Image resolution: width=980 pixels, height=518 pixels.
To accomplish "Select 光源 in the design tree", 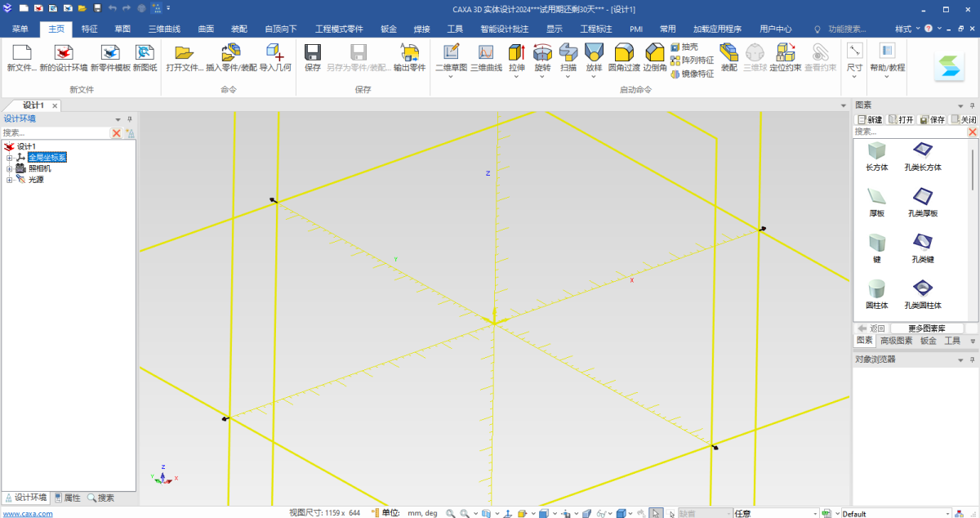I will (36, 178).
